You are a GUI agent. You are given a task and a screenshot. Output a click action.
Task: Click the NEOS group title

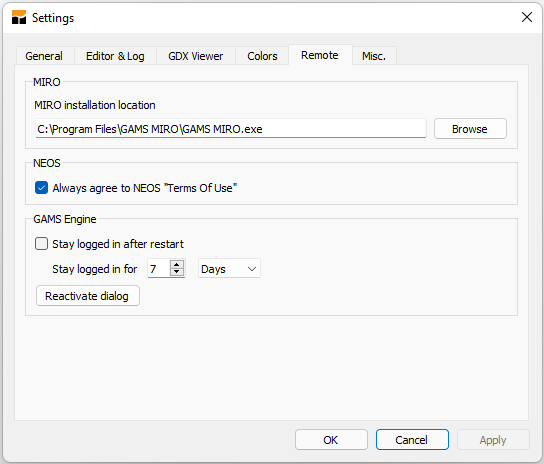(x=46, y=163)
